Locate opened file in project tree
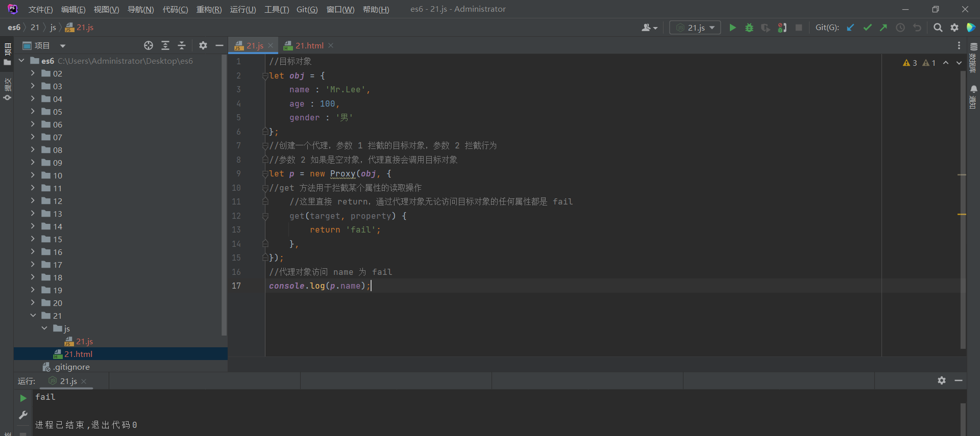This screenshot has height=436, width=980. (x=149, y=45)
